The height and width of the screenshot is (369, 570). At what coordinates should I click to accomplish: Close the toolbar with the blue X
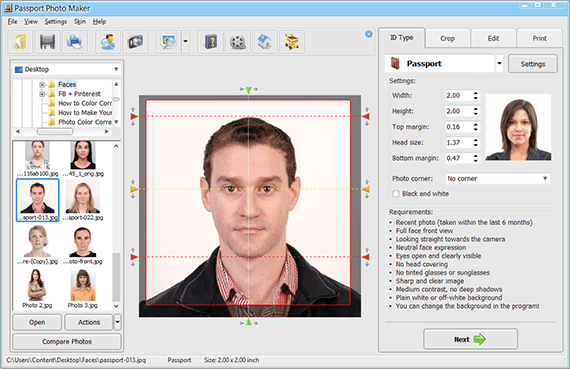(x=369, y=34)
